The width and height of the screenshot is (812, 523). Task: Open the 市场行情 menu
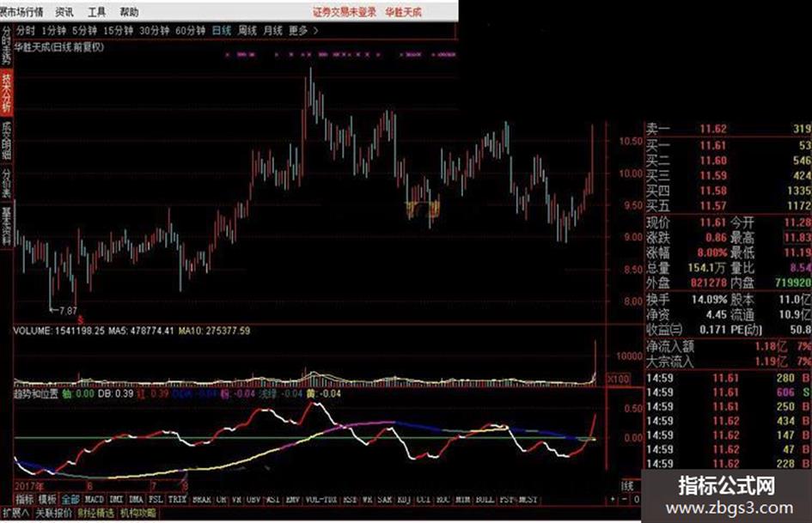[24, 11]
